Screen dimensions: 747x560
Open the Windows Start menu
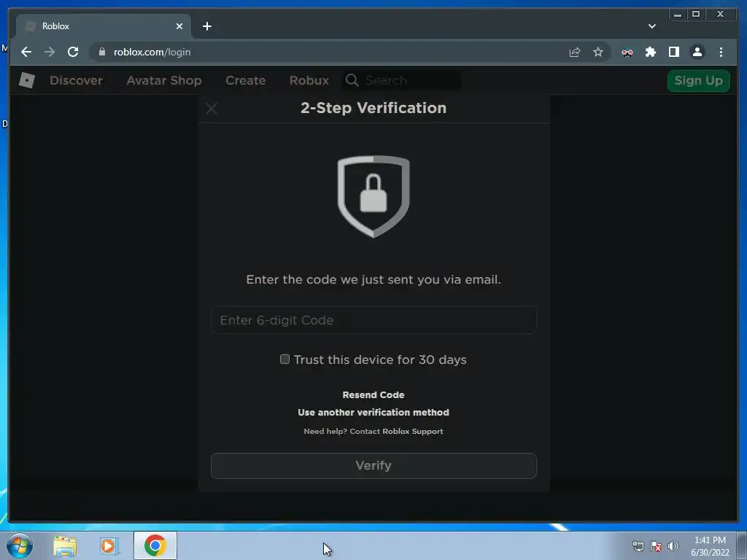[20, 545]
